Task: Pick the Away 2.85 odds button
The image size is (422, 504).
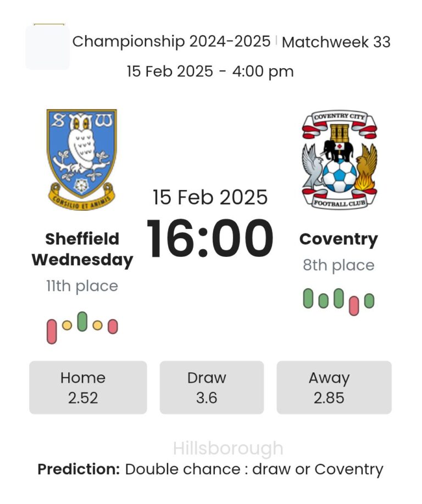Action: click(x=334, y=387)
